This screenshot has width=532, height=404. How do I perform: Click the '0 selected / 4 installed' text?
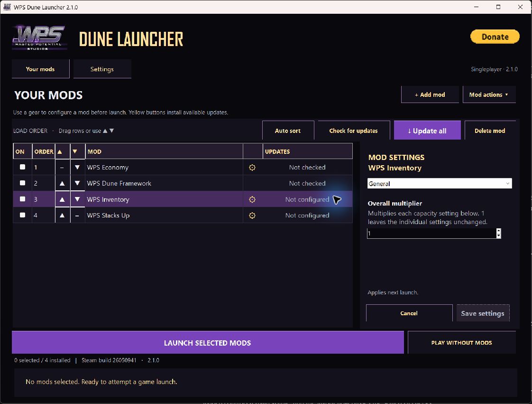tap(42, 360)
